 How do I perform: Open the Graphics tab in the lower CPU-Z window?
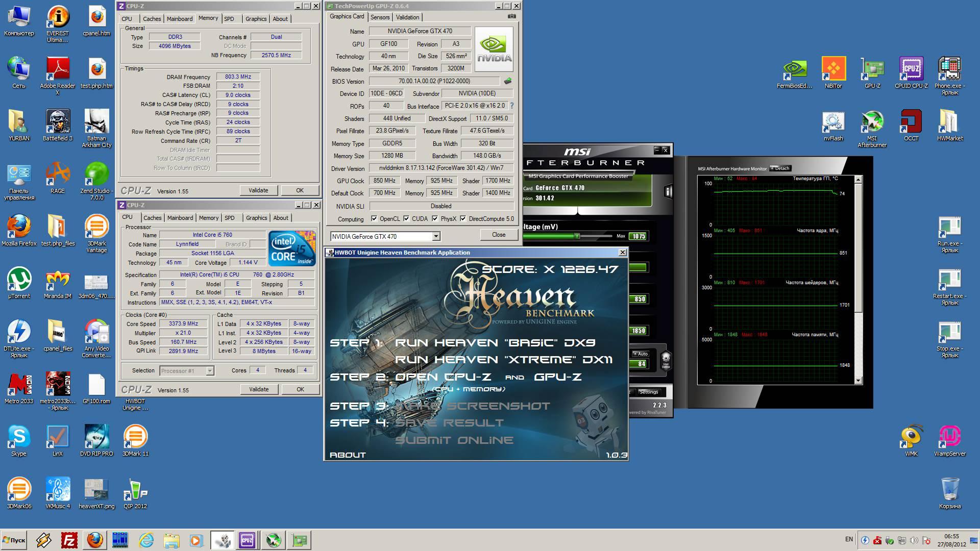tap(256, 218)
